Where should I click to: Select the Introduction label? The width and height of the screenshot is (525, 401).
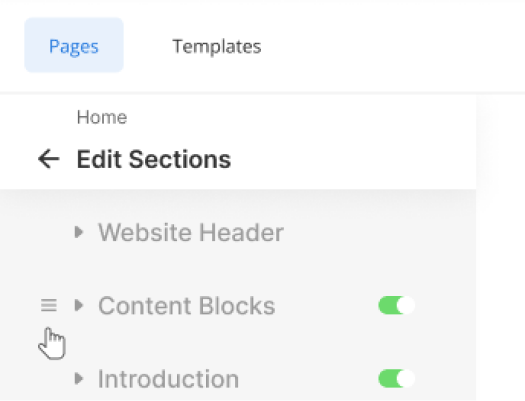[168, 379]
